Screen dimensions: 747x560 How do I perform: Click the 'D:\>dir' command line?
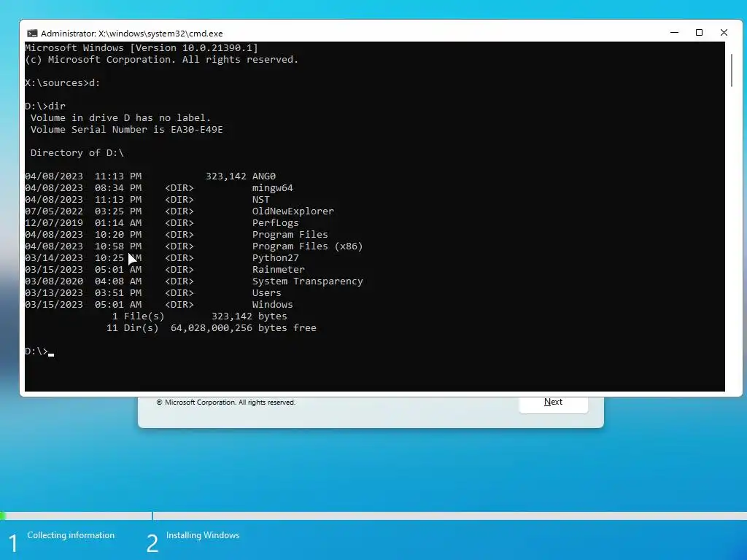click(x=45, y=106)
